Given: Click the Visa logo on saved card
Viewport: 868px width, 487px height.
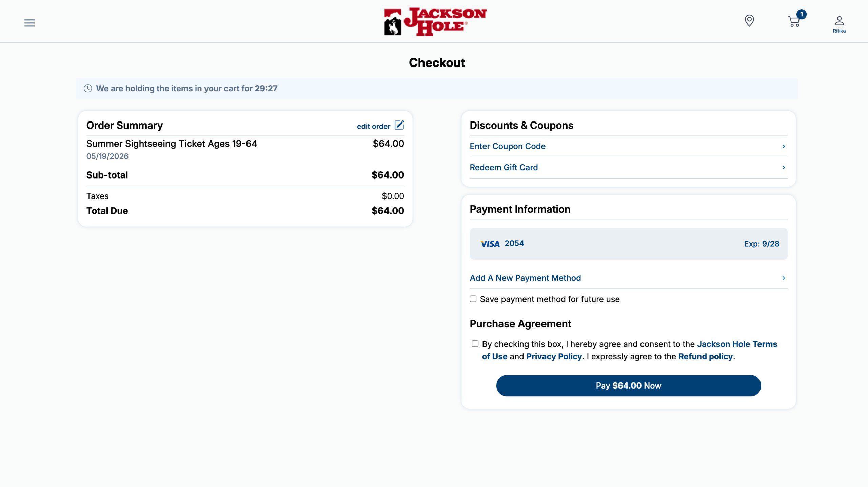Looking at the screenshot, I should click(490, 244).
